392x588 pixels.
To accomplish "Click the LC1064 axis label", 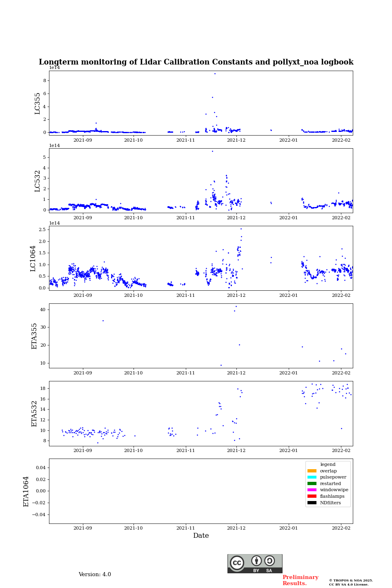I will click(x=33, y=258).
